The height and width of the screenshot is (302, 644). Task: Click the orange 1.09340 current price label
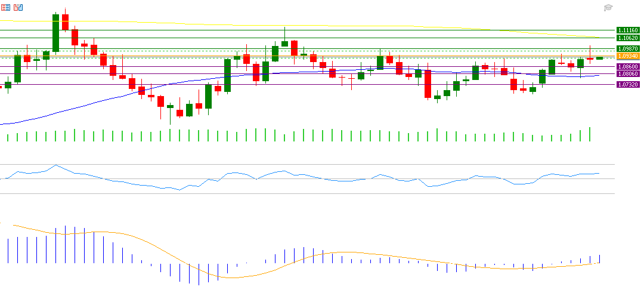628,56
